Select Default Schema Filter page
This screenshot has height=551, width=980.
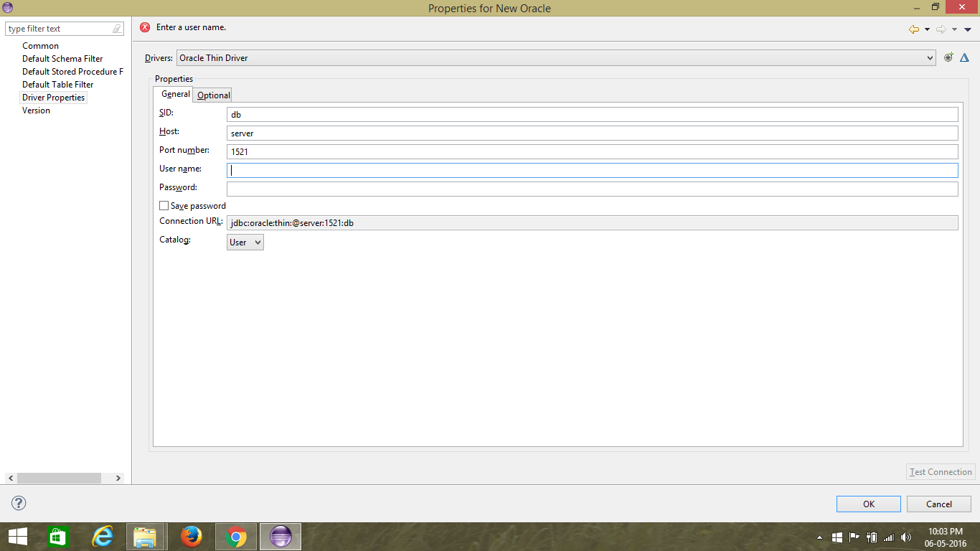pyautogui.click(x=62, y=59)
